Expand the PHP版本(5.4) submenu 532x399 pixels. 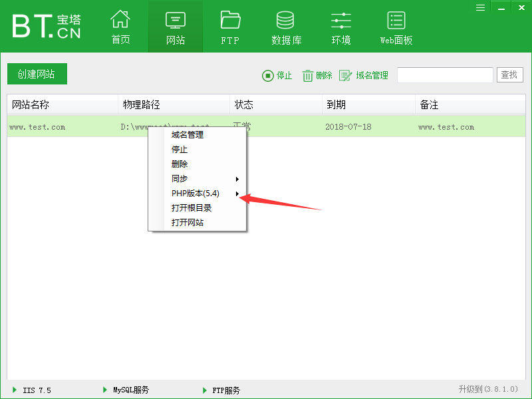pos(195,193)
